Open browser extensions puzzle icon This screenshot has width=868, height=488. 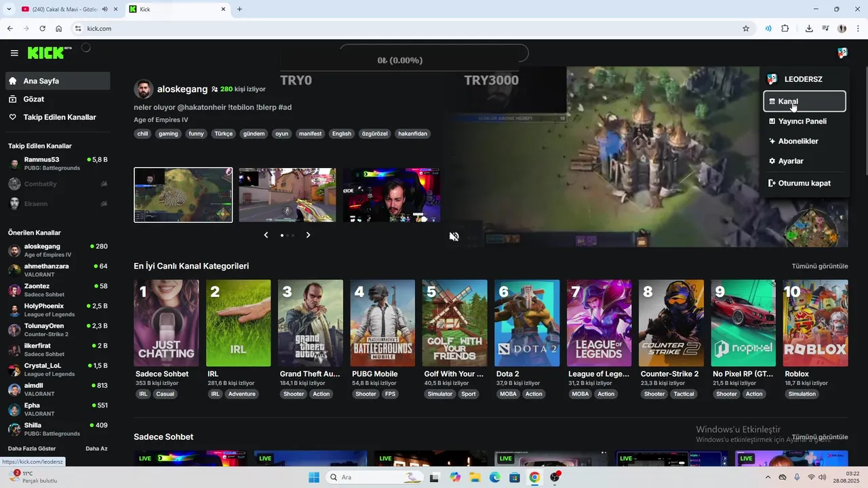click(x=785, y=28)
